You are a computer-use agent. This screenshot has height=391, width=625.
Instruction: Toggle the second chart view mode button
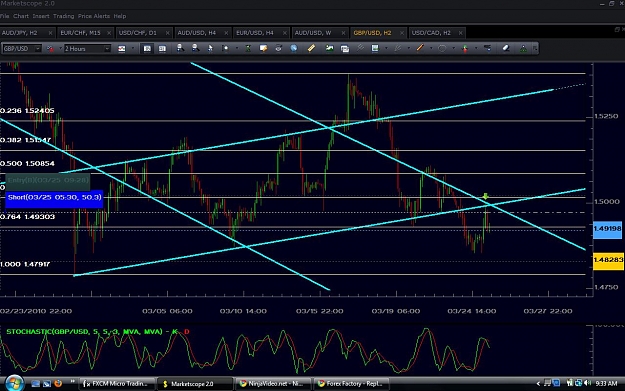point(162,49)
